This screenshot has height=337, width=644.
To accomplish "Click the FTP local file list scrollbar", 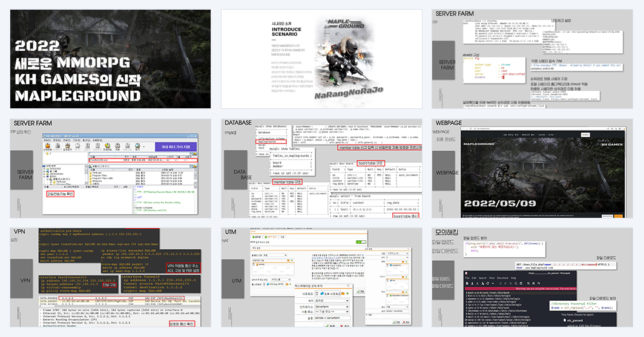I will tap(195, 177).
